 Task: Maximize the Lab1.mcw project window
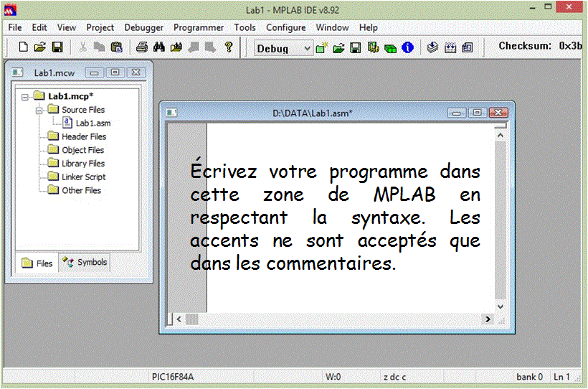pyautogui.click(x=115, y=72)
